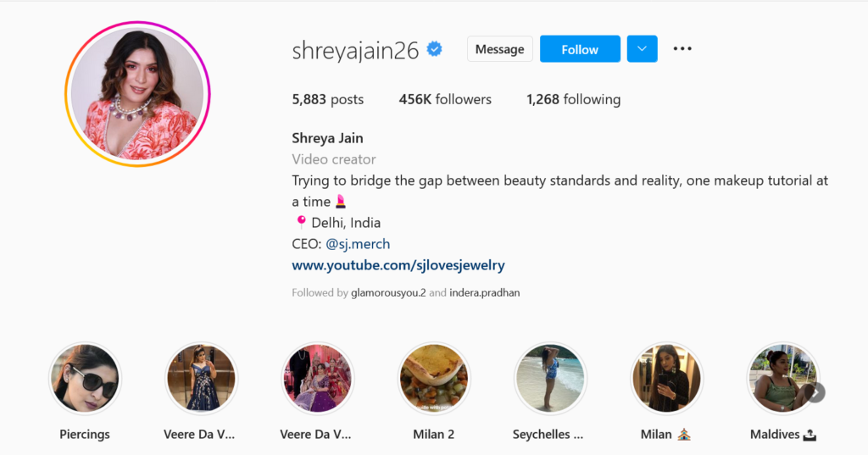Visit the youtube.com/sjlovesjewelry link

coord(398,265)
